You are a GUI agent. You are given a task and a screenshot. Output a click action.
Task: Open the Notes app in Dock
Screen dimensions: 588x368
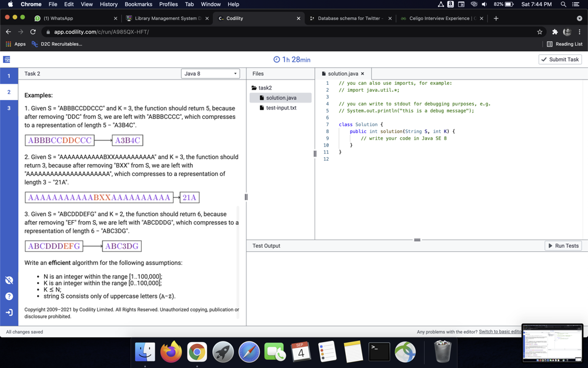point(353,352)
